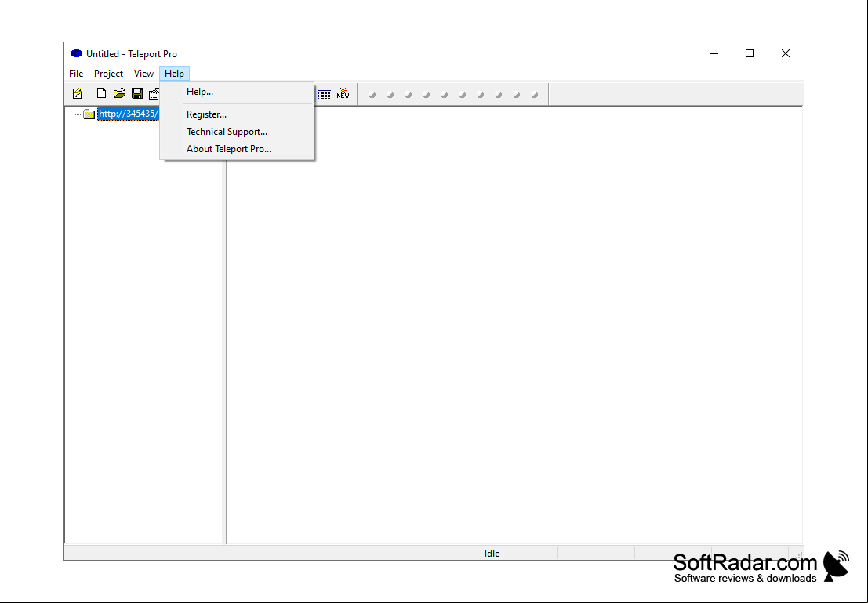Close the Teleport Pro window
Viewport: 868px width, 603px height.
click(x=786, y=53)
